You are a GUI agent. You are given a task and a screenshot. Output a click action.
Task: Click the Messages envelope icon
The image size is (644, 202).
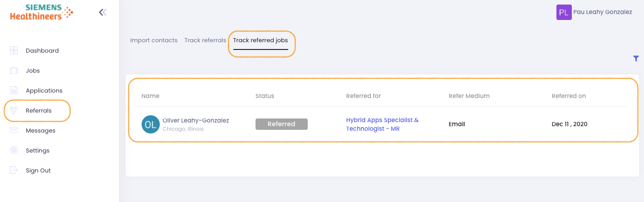[x=14, y=130]
